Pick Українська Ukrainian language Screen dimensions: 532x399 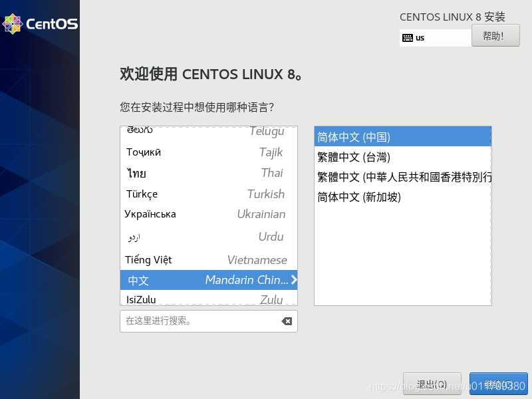coord(208,214)
